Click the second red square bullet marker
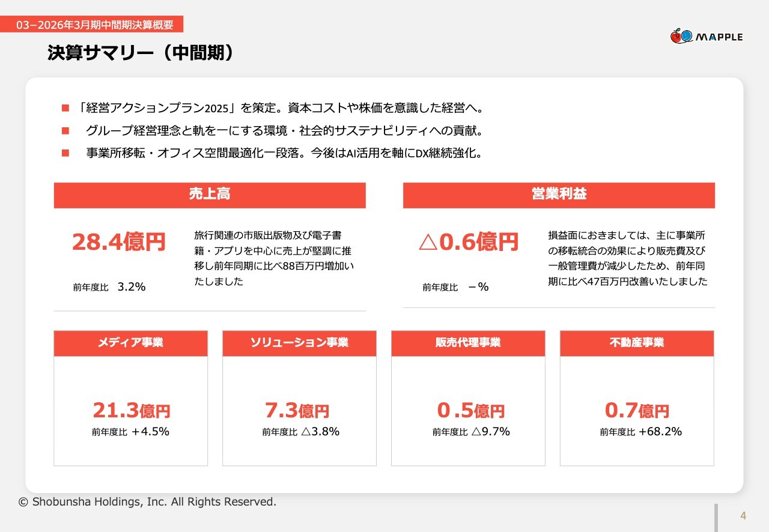 tap(65, 131)
